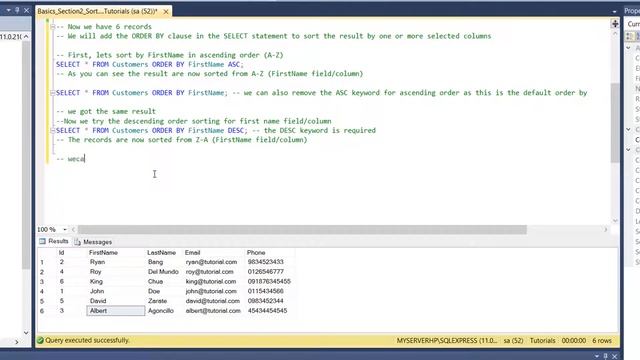
Task: Click the Id column header
Action: 61,253
